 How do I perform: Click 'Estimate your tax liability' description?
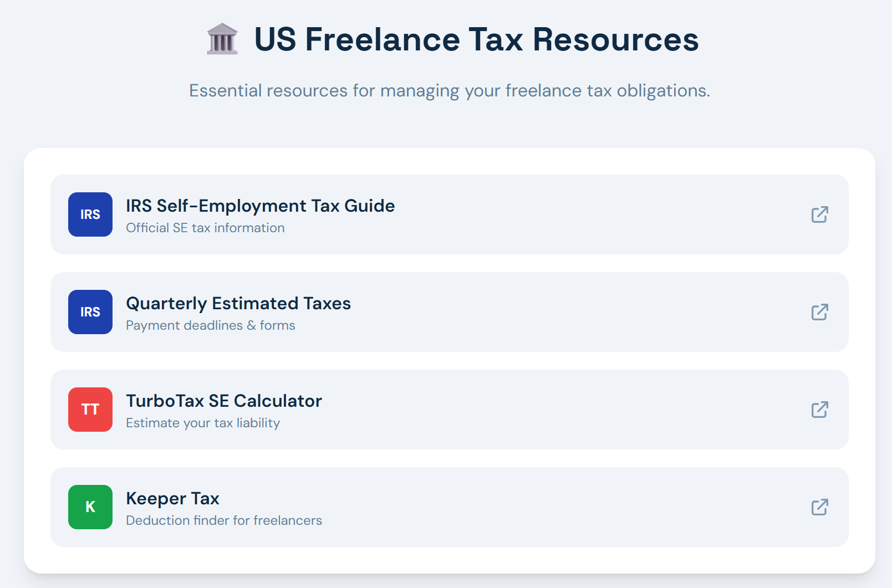pos(203,423)
